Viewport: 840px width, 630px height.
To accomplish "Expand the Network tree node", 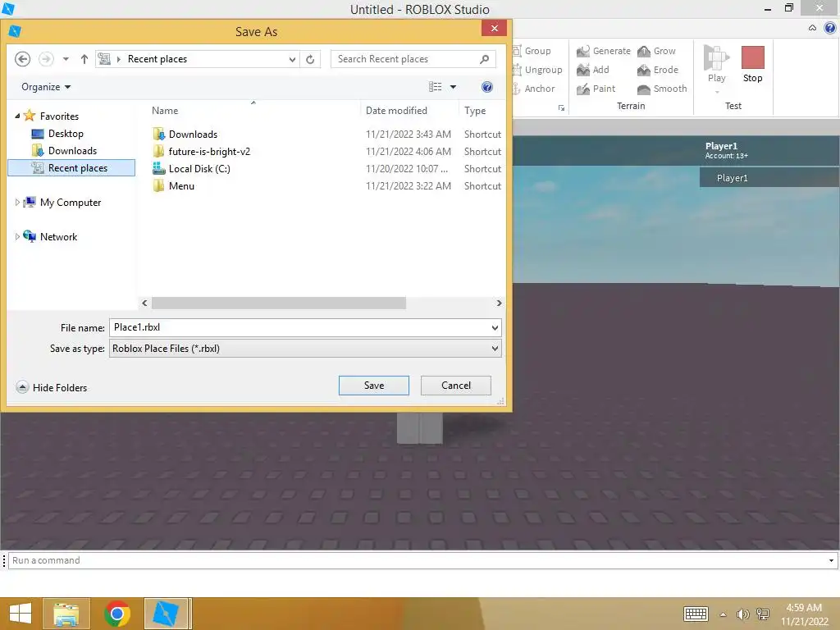I will click(x=17, y=237).
